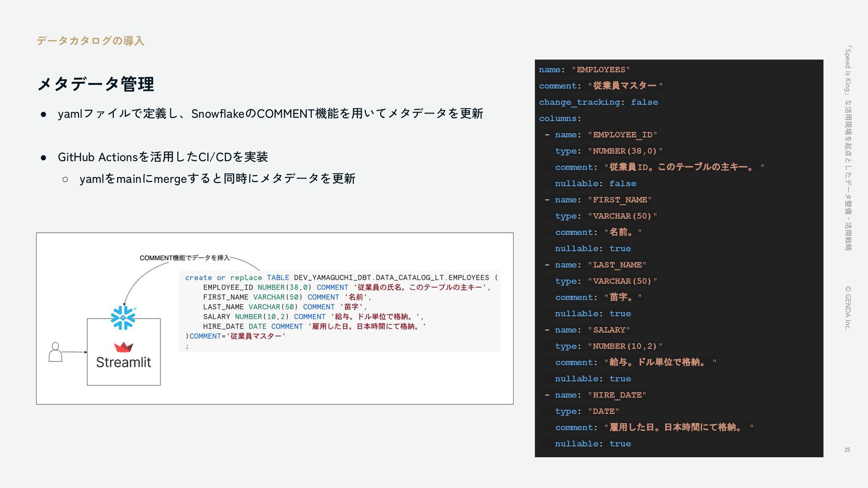This screenshot has height=488, width=868.
Task: Click the Streamlit box label
Action: pos(123,362)
